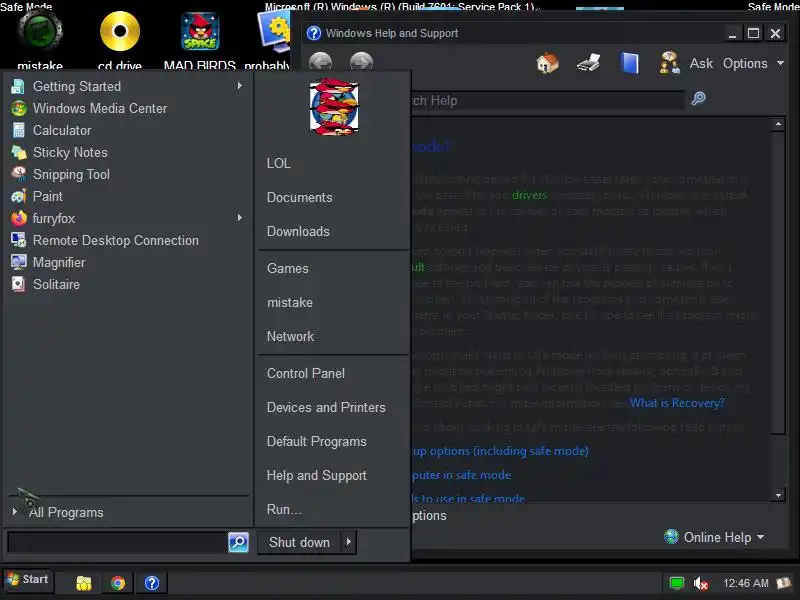Click Help scrollbar up arrow
This screenshot has height=600, width=800.
click(778, 124)
